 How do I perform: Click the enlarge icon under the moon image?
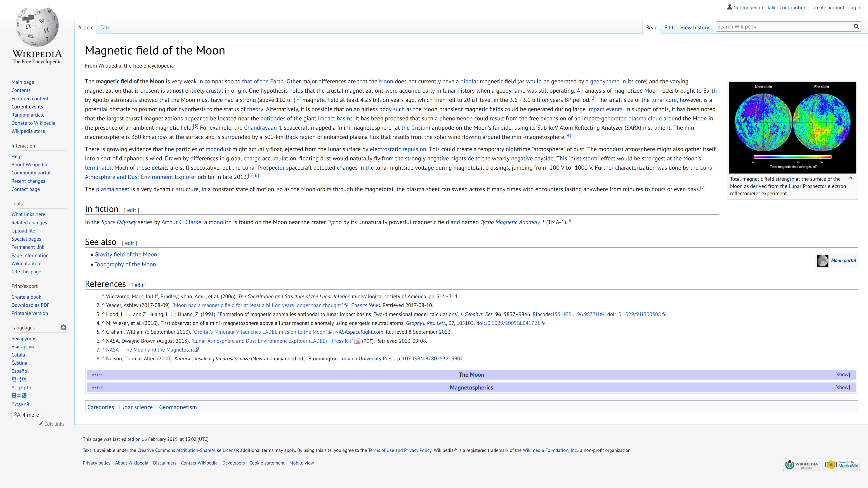851,178
